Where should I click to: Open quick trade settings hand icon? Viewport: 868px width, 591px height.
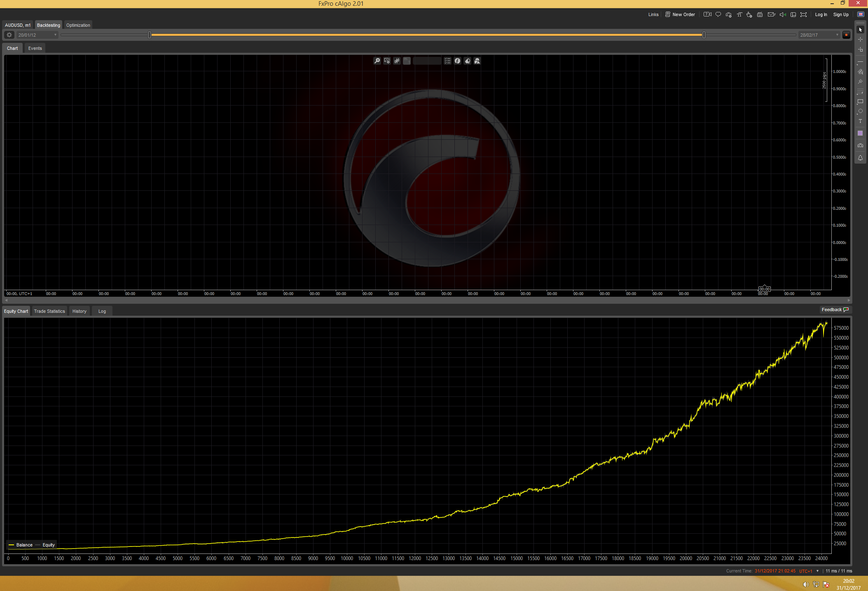tap(749, 14)
